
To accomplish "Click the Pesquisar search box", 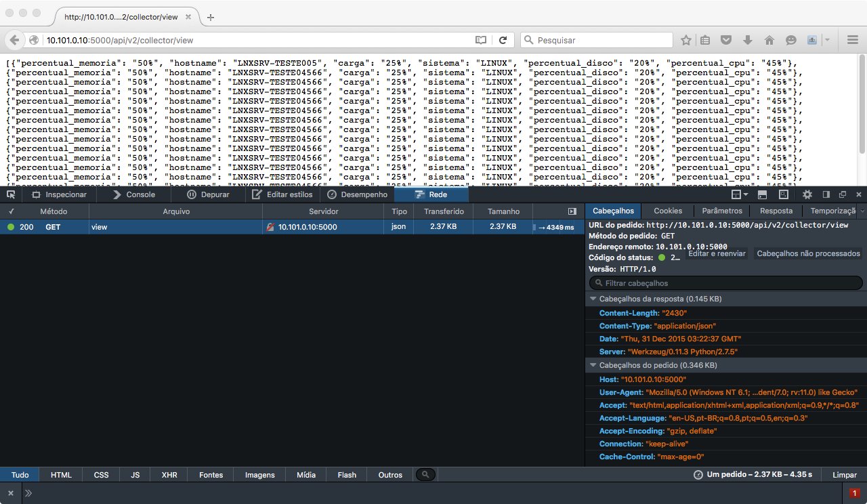I will pos(597,40).
